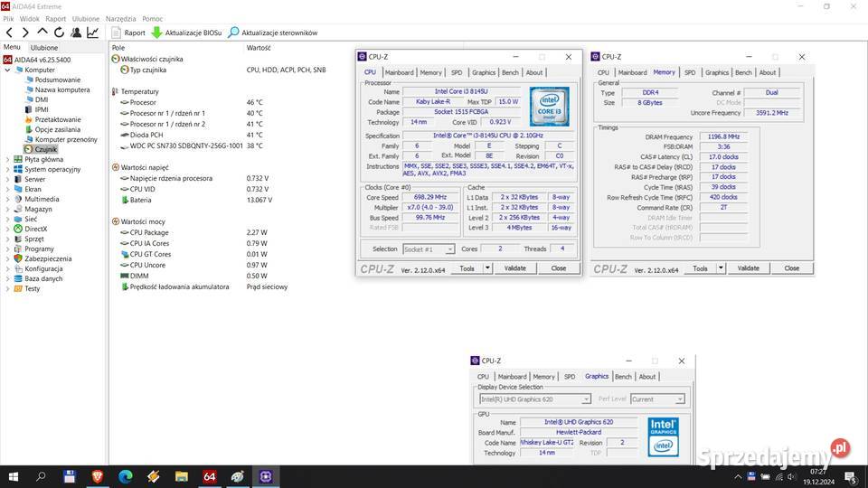Switch to the Ulubione panel tab
The height and width of the screenshot is (488, 868).
point(43,48)
